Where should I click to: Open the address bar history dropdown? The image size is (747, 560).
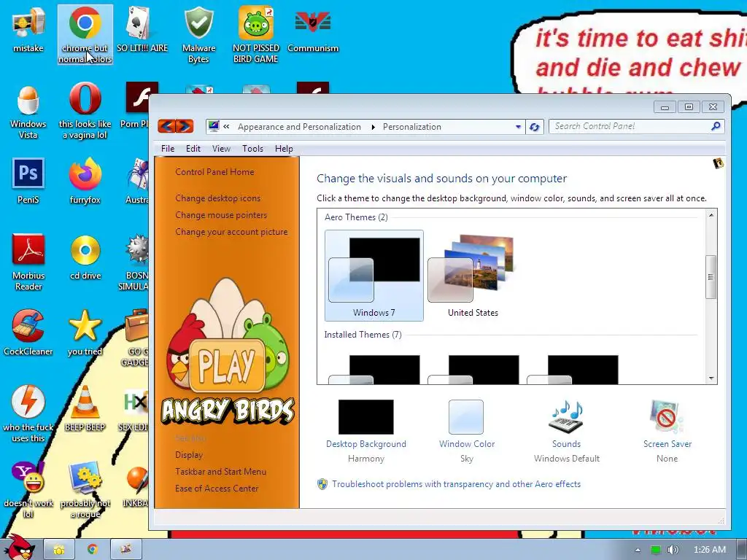click(x=518, y=127)
